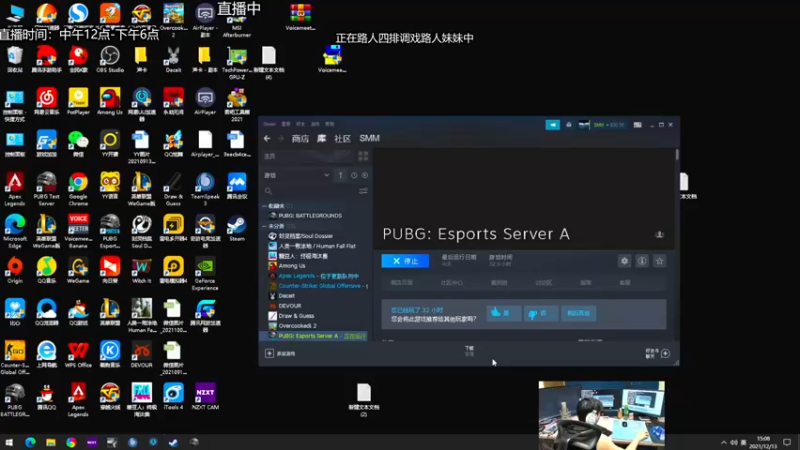Open the Windows notification center icon
Viewport: 800px width, 450px height.
point(787,442)
